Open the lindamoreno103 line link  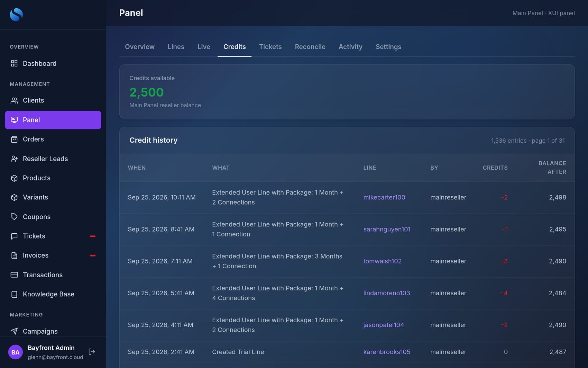pos(386,293)
